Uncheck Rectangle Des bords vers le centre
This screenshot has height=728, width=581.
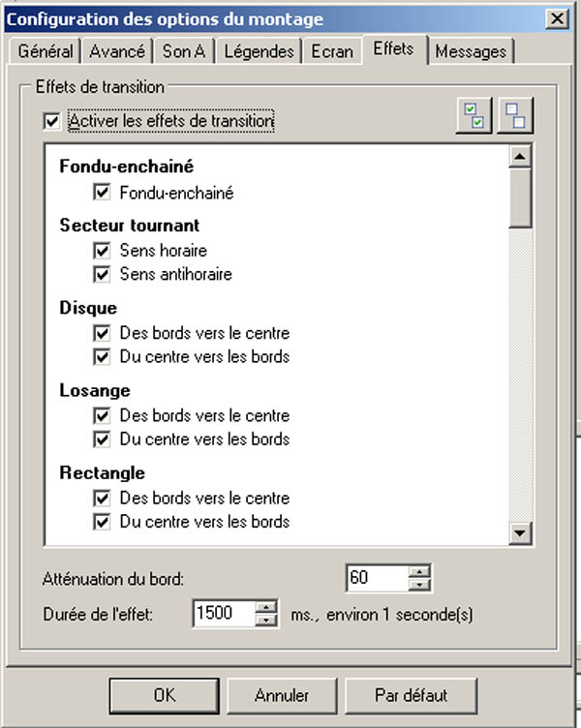(102, 499)
